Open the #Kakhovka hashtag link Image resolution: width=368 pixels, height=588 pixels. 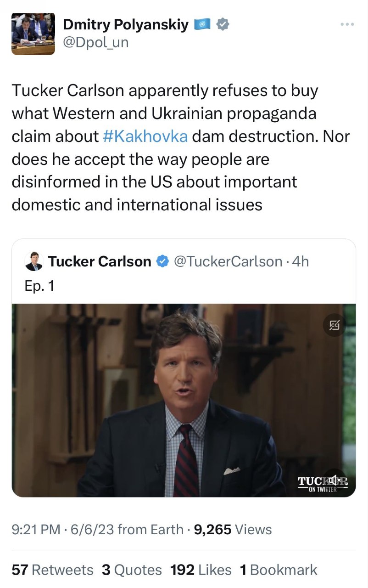pos(145,136)
